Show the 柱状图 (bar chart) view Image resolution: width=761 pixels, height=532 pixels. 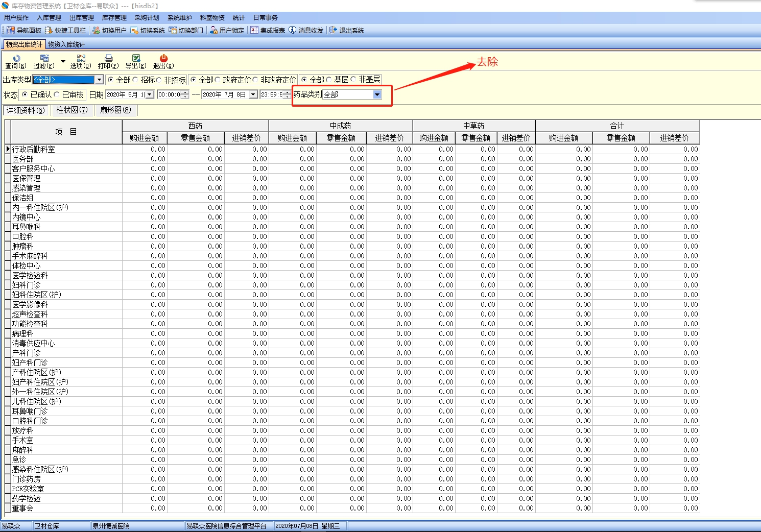pyautogui.click(x=72, y=110)
